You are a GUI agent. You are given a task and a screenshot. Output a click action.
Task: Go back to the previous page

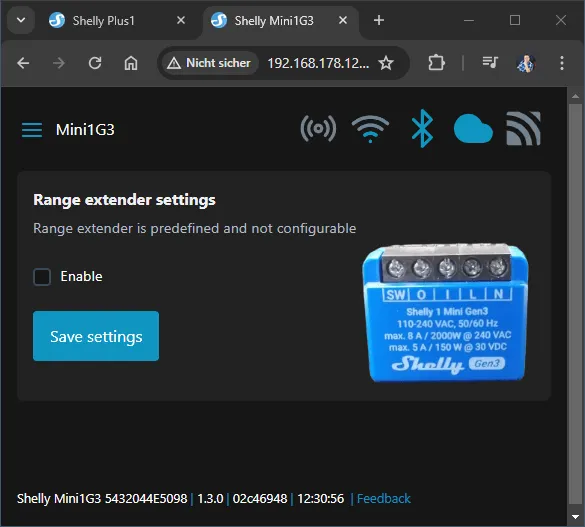[x=23, y=63]
